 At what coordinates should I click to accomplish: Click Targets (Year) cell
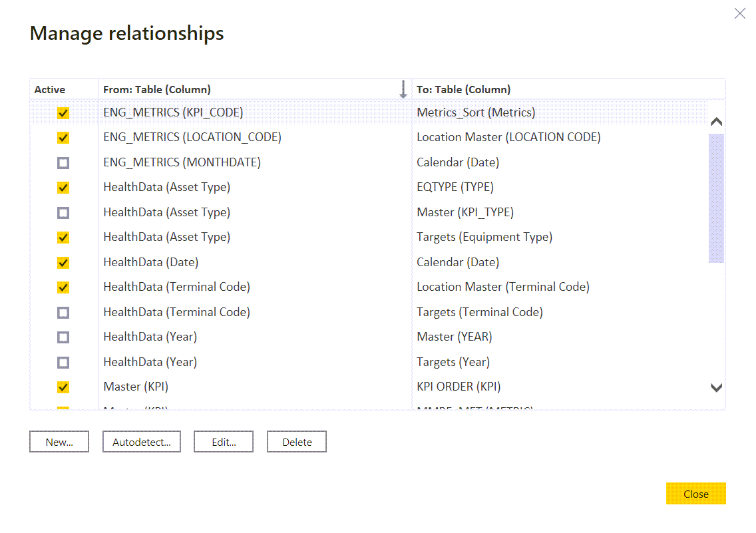point(453,362)
